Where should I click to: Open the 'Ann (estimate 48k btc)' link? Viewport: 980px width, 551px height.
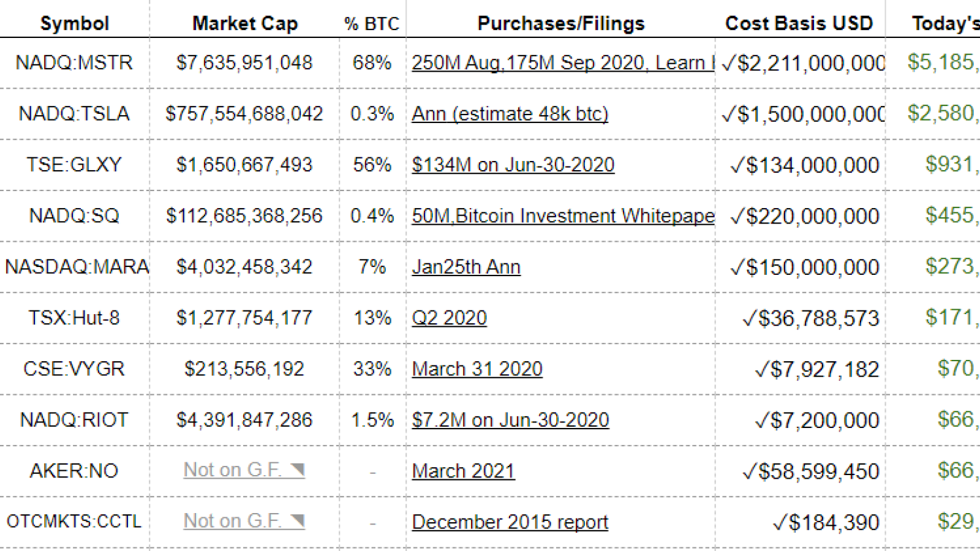[510, 114]
